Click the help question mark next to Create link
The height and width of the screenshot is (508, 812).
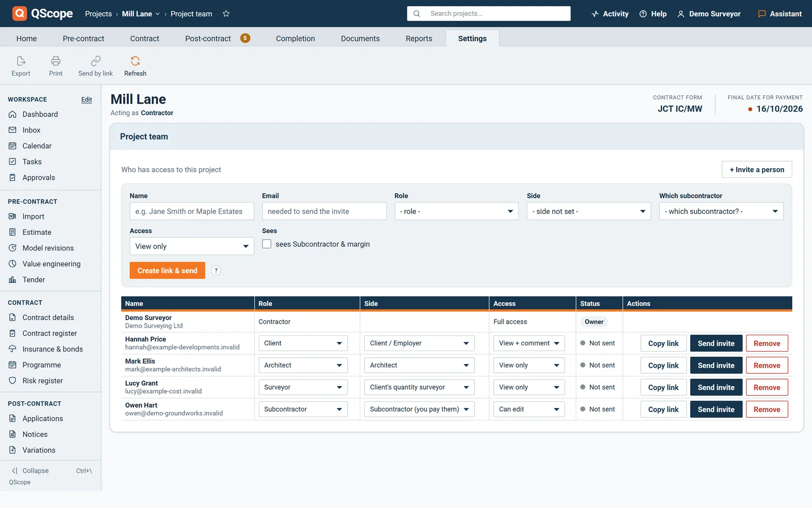pyautogui.click(x=216, y=270)
